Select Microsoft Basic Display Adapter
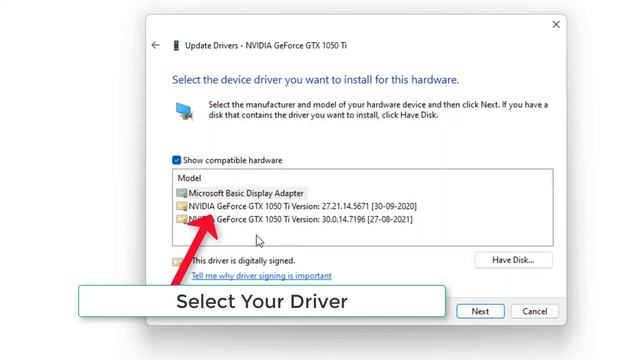This screenshot has width=640, height=360. tap(246, 193)
